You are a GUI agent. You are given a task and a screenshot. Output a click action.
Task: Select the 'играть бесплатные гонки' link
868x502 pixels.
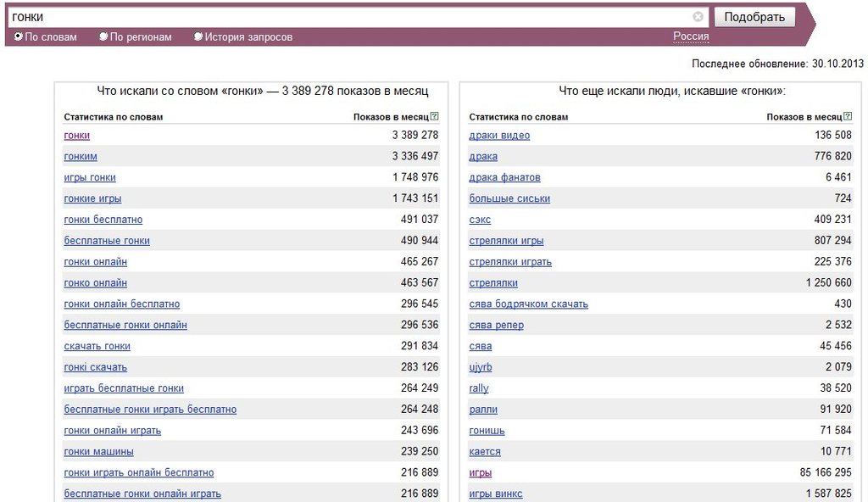pyautogui.click(x=124, y=388)
